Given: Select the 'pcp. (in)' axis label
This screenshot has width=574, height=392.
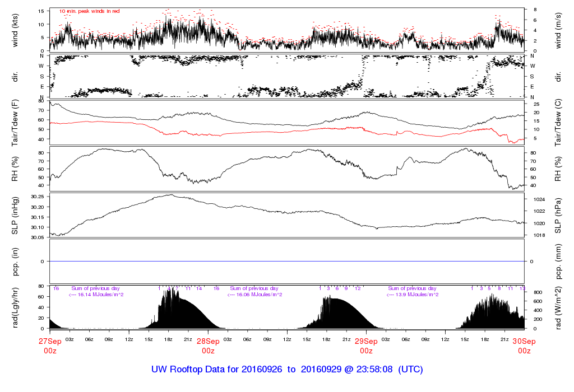Looking at the screenshot, I should 15,261.
